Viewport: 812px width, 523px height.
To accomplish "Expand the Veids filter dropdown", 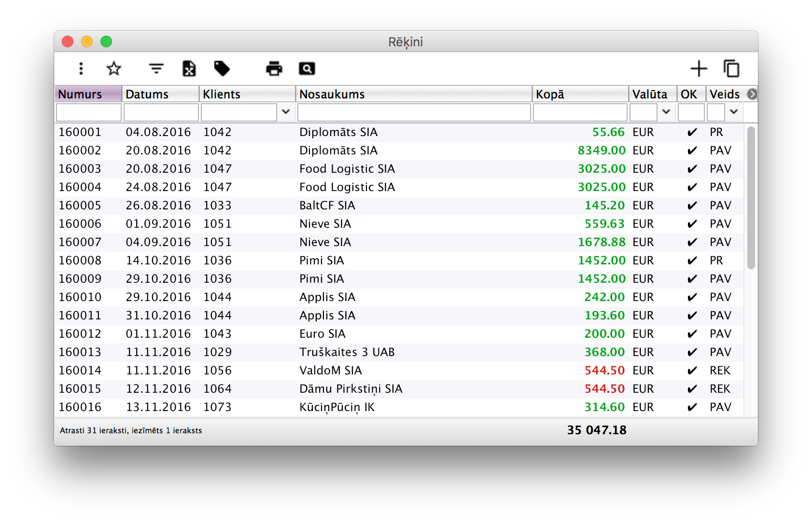I will click(x=734, y=112).
